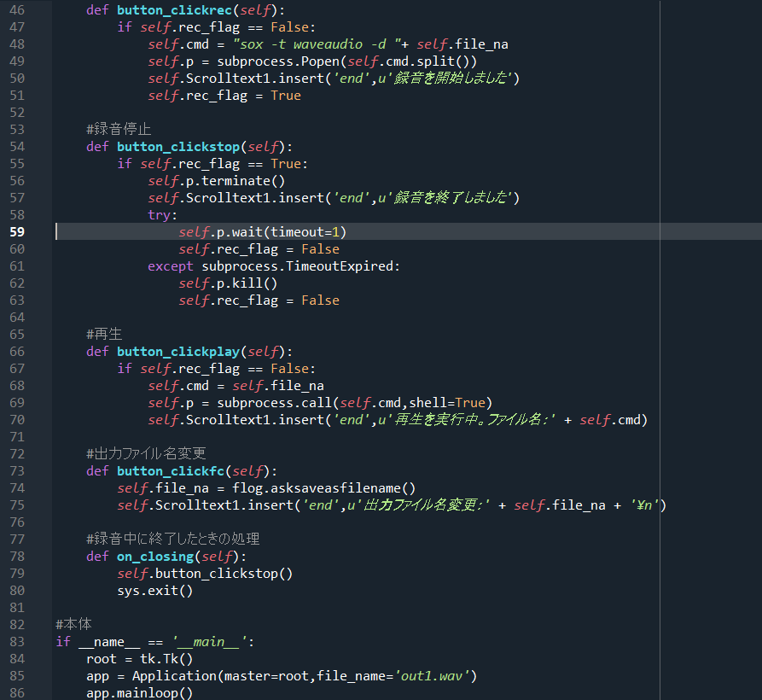
Task: Click subprocess.TimeoutExpired on line 61
Action: 298,266
